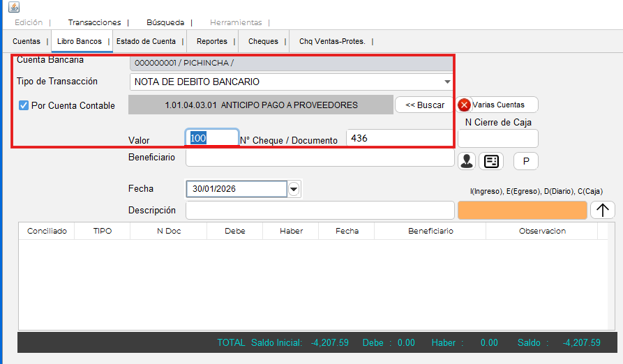Click the up arrow button beside description
Image resolution: width=623 pixels, height=364 pixels.
coord(602,210)
